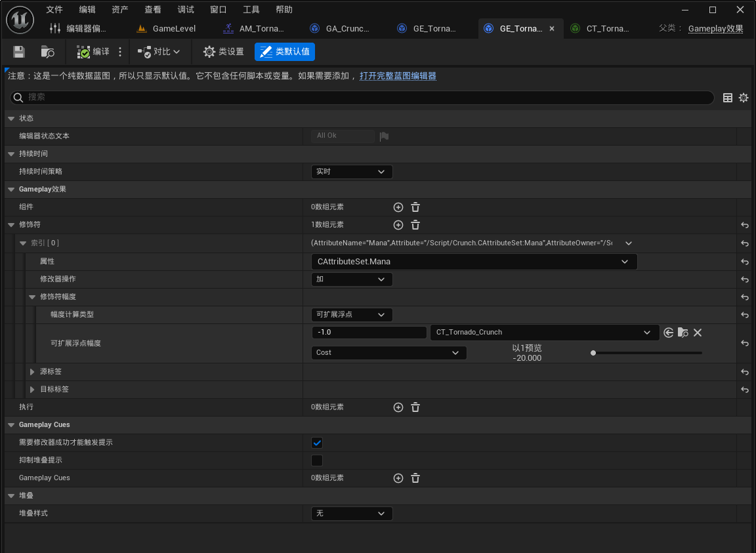Collapse 索引 [0] entry
This screenshot has width=756, height=553.
click(x=23, y=243)
